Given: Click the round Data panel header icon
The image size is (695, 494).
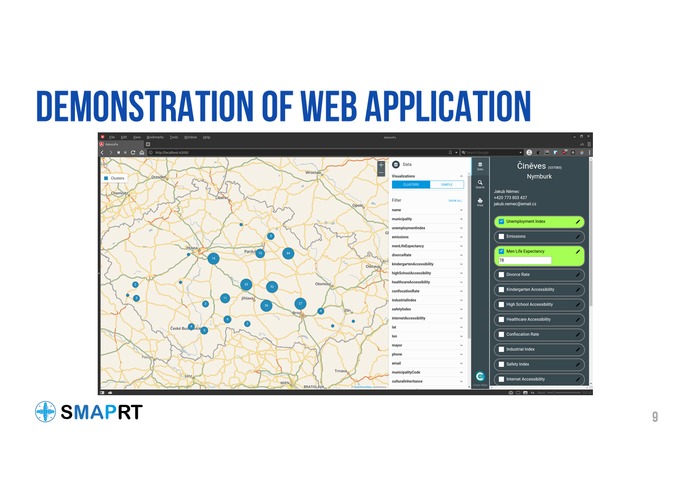Looking at the screenshot, I should point(396,164).
